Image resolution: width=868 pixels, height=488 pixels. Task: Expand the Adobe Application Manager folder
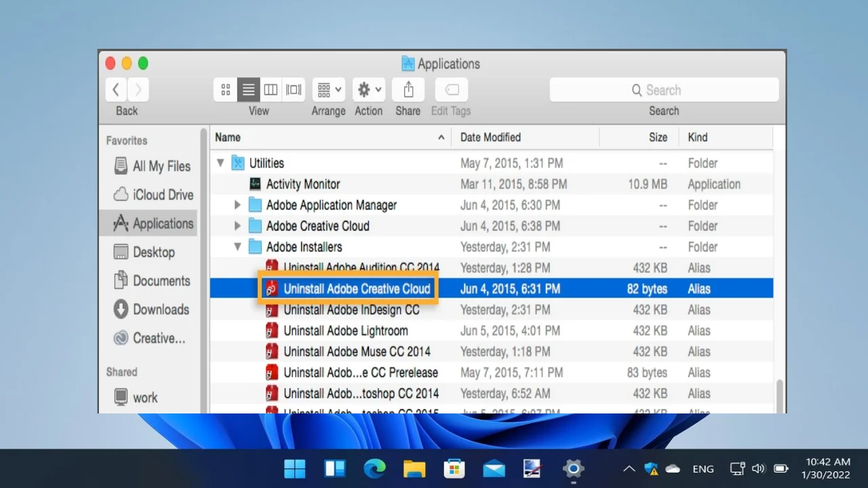pos(237,205)
